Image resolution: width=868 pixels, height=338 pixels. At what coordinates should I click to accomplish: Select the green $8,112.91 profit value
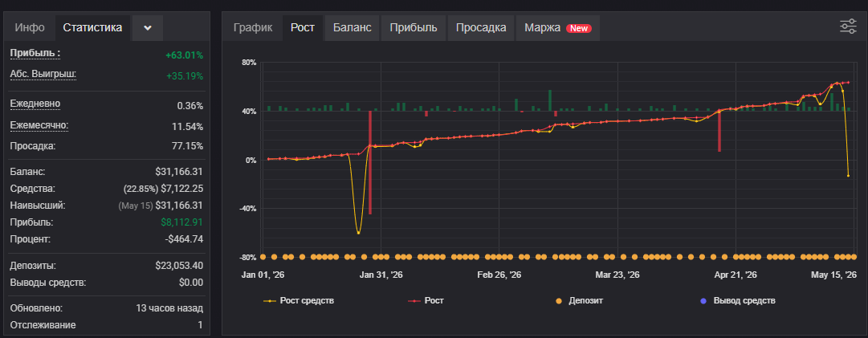tap(181, 222)
